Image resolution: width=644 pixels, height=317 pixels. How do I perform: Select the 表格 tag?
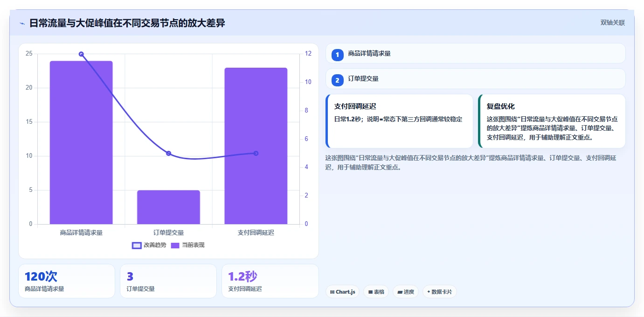click(376, 292)
